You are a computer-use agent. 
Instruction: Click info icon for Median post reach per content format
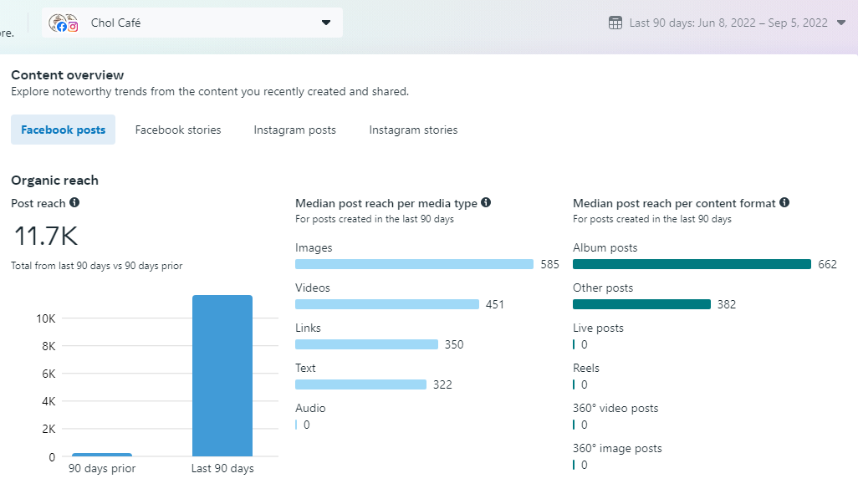pos(784,203)
